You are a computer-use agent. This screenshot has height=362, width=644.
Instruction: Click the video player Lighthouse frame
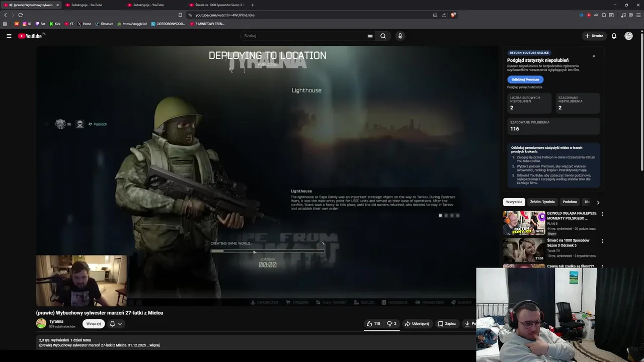point(268,175)
